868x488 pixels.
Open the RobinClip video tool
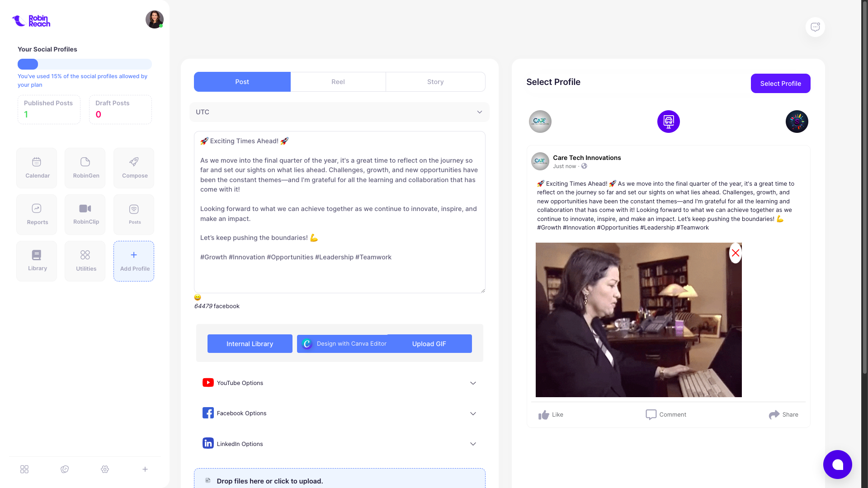pyautogui.click(x=85, y=215)
